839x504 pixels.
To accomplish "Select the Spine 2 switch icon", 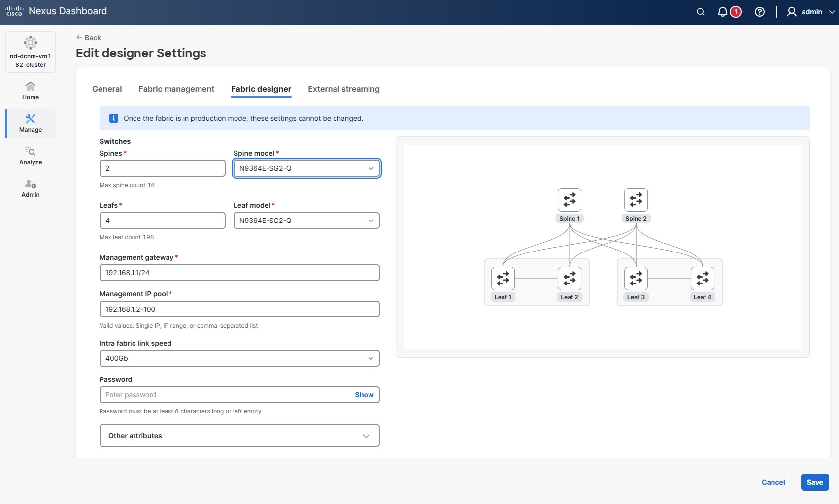I will pyautogui.click(x=636, y=200).
